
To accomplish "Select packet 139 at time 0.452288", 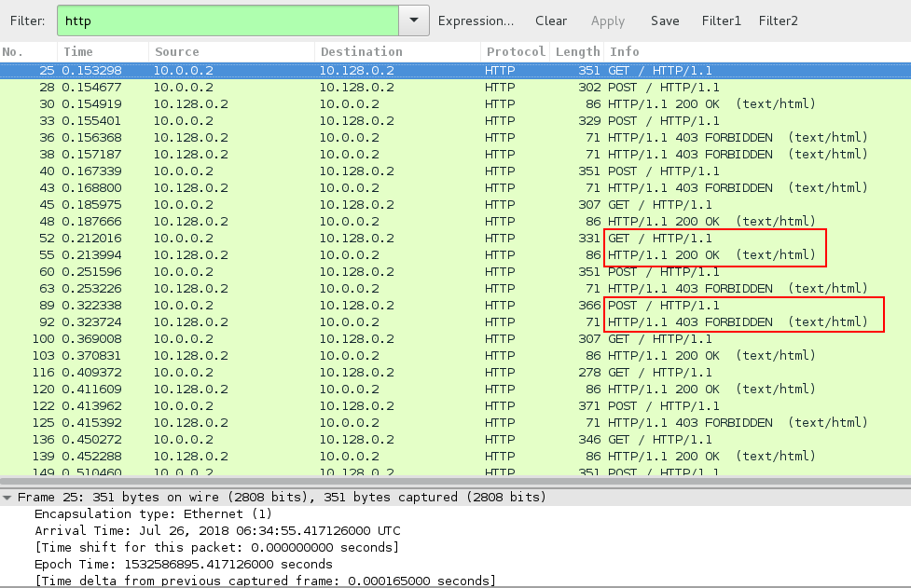I will point(455,457).
